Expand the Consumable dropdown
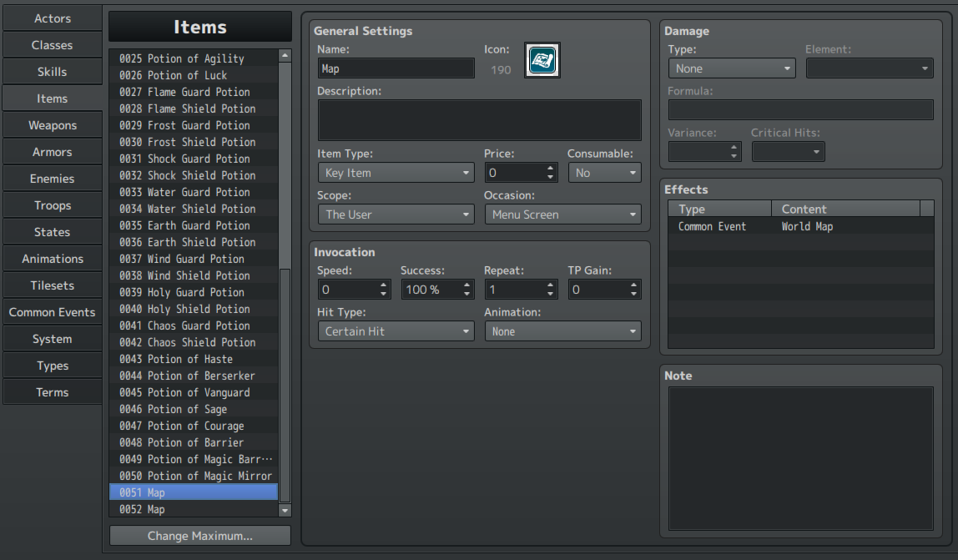This screenshot has height=560, width=958. [604, 173]
